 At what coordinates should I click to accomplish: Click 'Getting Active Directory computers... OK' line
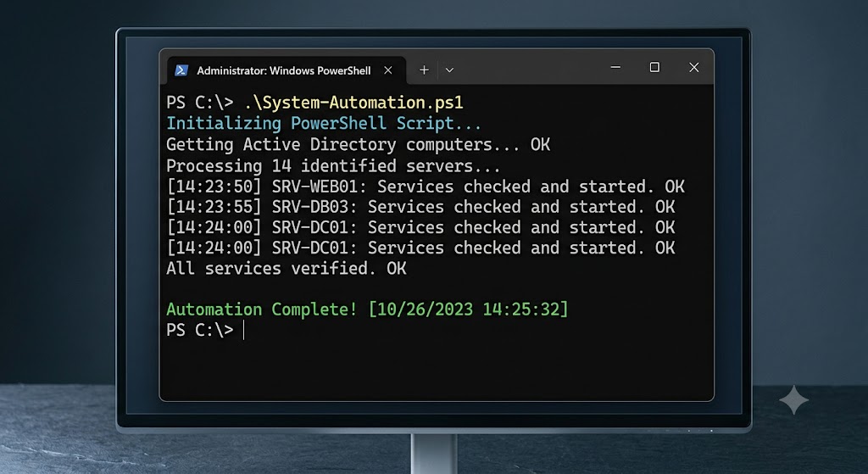tap(359, 144)
